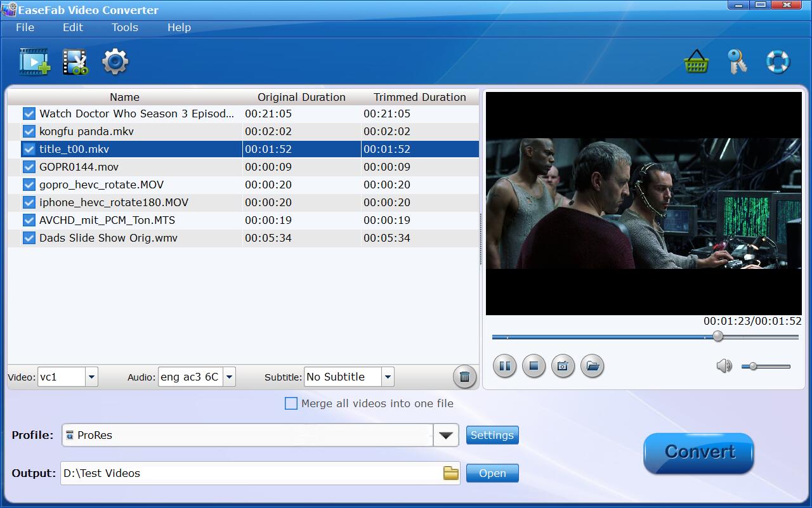
Task: Stop the video preview playback
Action: pos(534,366)
